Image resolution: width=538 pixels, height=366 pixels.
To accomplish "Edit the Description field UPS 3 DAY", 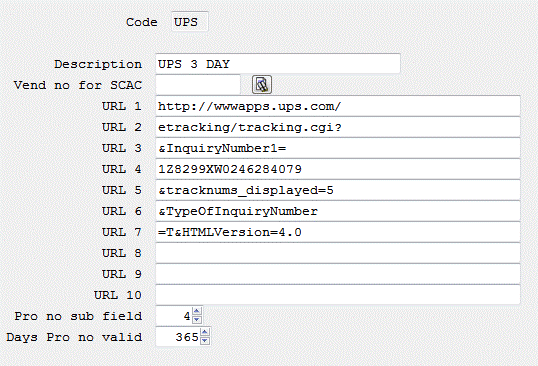I will coord(278,64).
